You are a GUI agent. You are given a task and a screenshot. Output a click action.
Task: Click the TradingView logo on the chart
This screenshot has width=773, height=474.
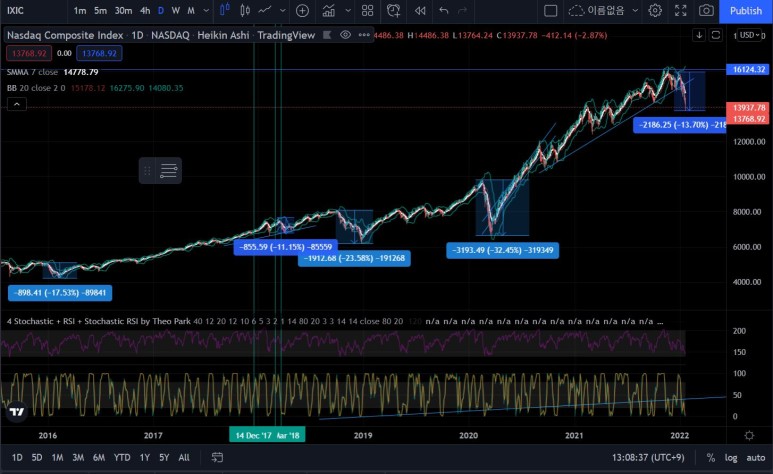(17, 411)
